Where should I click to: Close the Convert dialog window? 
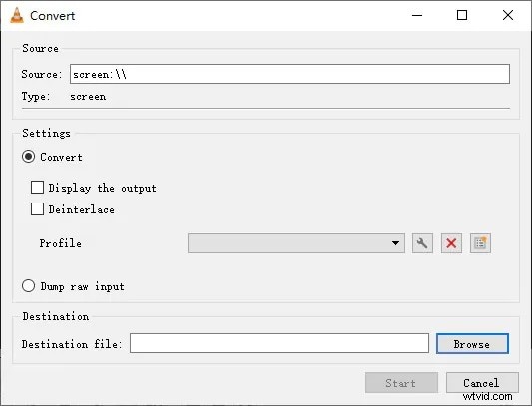tap(508, 15)
